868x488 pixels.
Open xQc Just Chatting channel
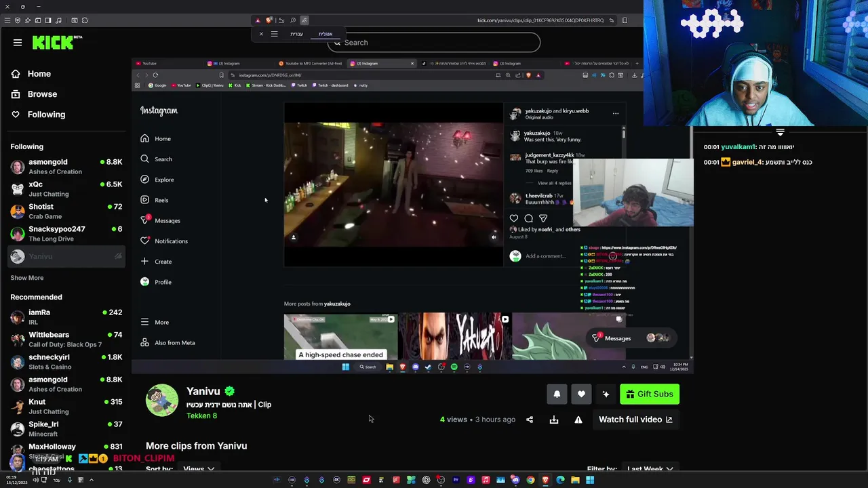66,189
